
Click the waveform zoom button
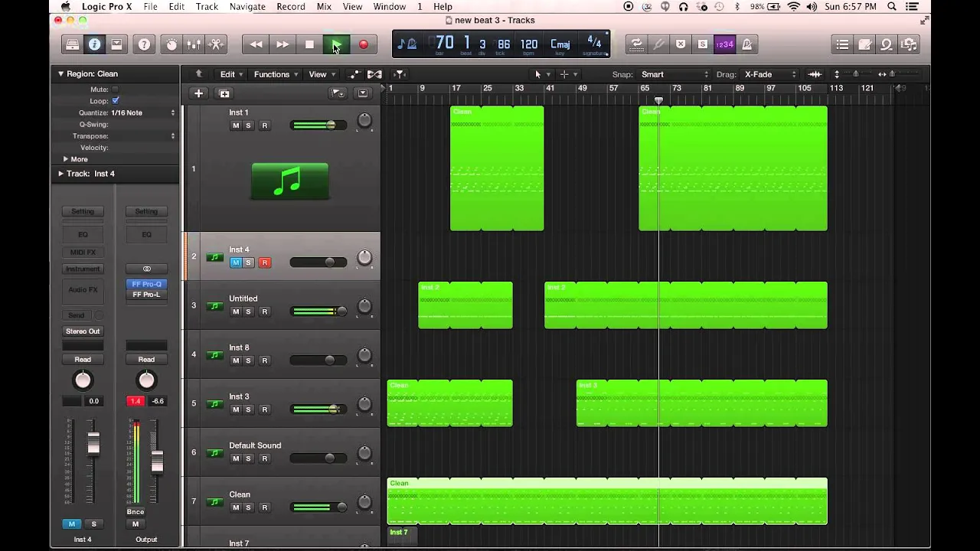pos(815,74)
